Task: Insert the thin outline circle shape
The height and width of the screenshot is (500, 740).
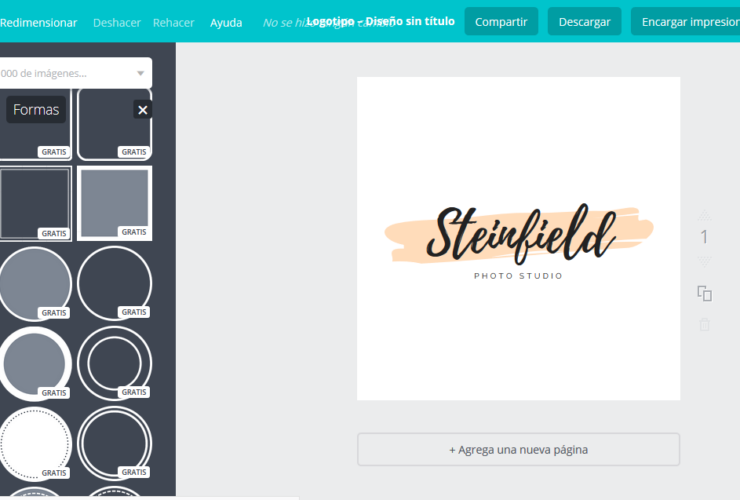Action: click(x=114, y=283)
